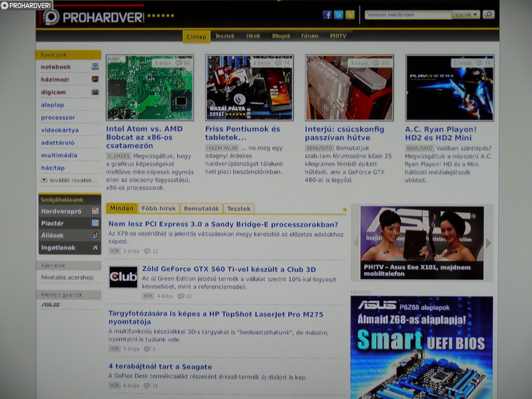532x399 pixels.
Task: Click the Ingatlanok house icon
Action: click(95, 247)
